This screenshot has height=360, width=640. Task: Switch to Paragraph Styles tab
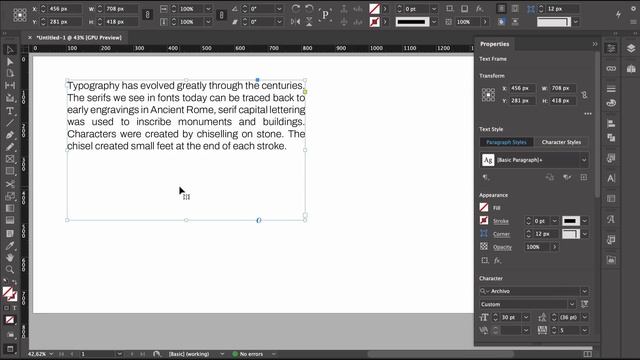pos(506,142)
